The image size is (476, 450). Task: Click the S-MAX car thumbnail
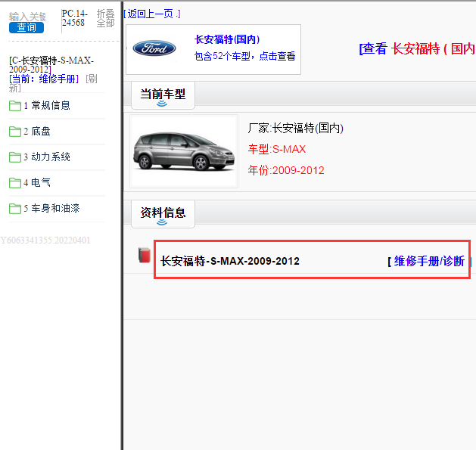(x=184, y=151)
